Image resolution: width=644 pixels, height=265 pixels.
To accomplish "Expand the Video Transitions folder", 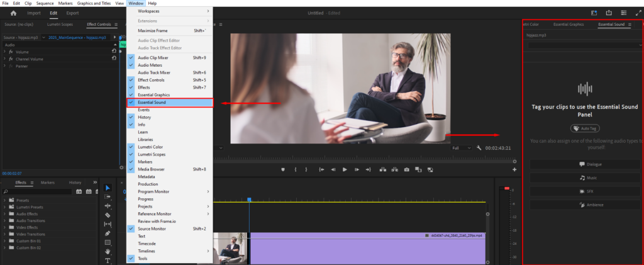I will tap(4, 234).
